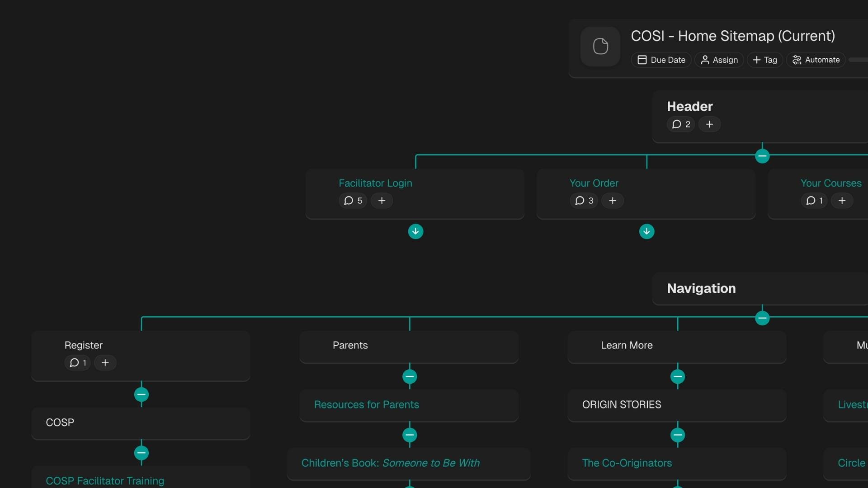Open the Due Date option
Image resolution: width=868 pixels, height=488 pixels.
661,60
